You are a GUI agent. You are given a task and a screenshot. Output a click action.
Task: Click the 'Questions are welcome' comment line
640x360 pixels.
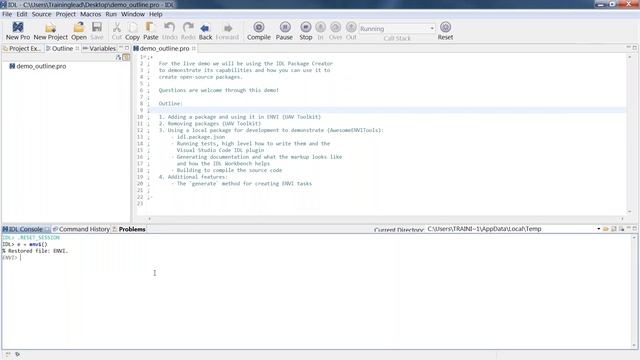(218, 90)
